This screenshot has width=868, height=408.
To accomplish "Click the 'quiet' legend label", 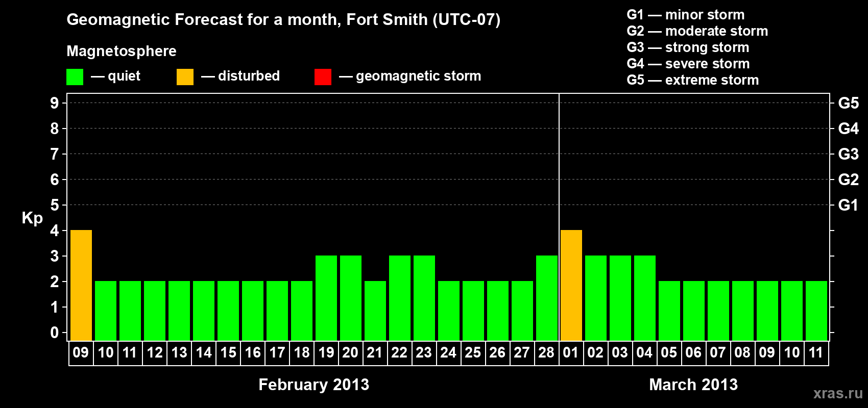I will click(x=124, y=76).
